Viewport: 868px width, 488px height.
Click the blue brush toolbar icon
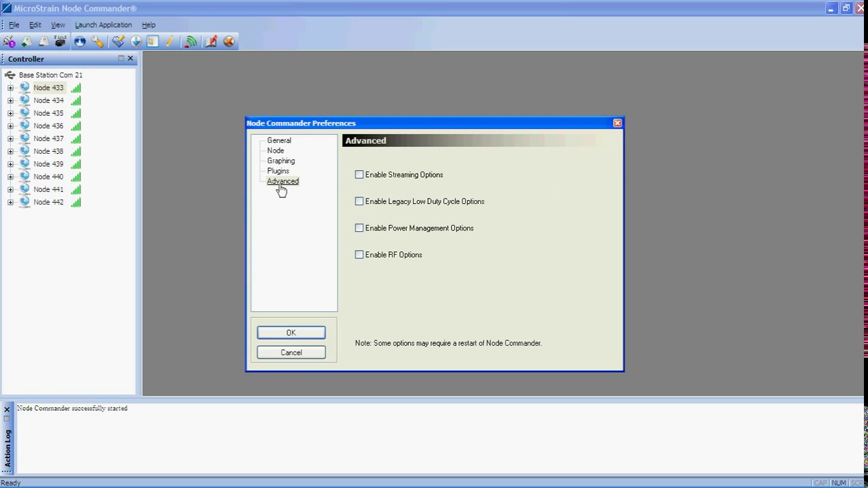click(118, 42)
